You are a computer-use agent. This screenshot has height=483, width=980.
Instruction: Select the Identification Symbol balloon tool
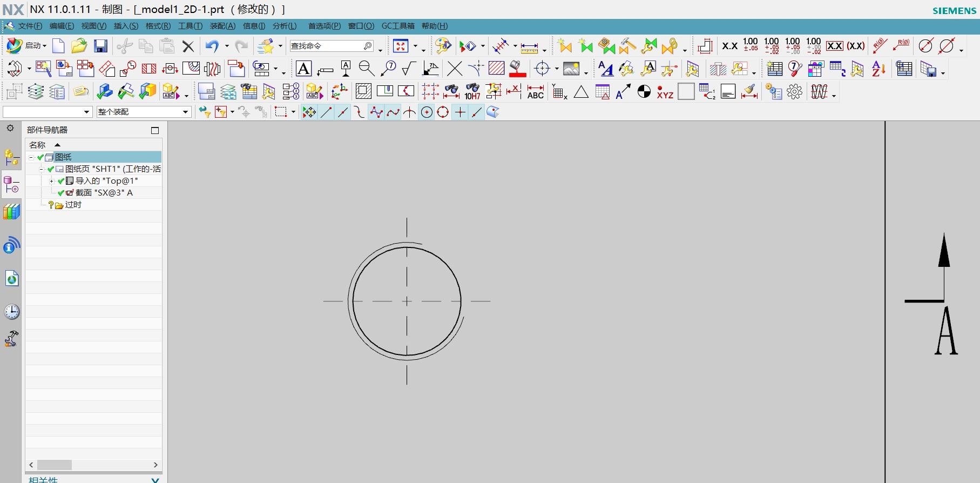coord(388,69)
